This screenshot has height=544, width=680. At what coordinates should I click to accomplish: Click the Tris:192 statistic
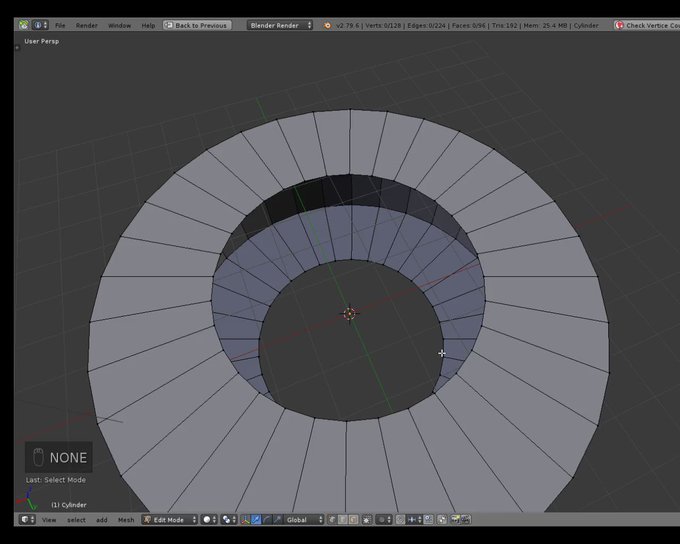click(504, 26)
